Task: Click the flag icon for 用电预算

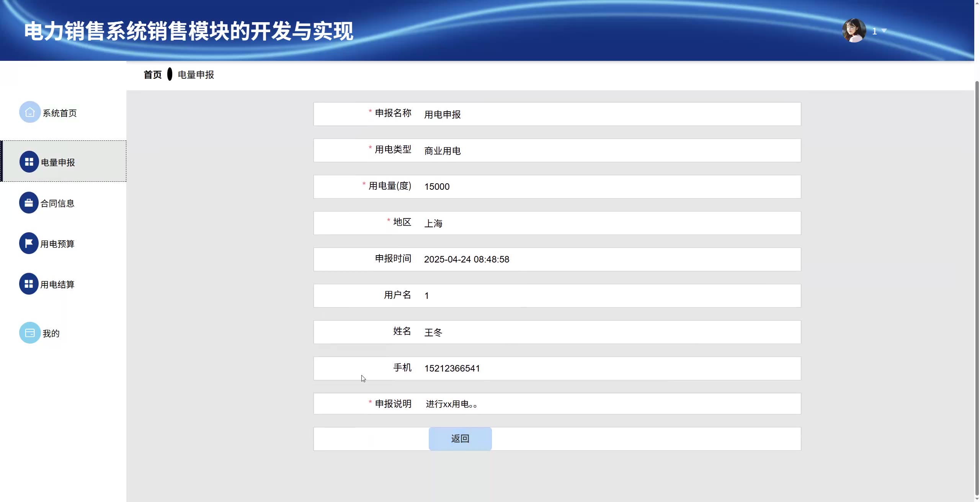Action: (29, 243)
